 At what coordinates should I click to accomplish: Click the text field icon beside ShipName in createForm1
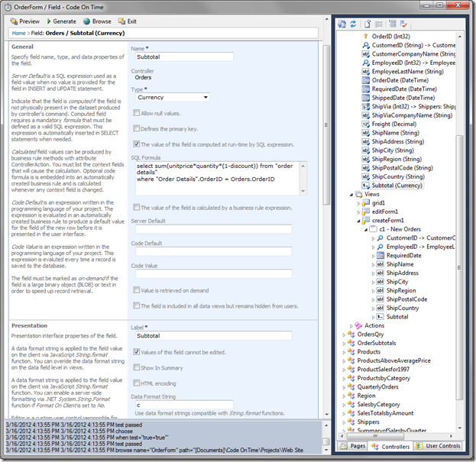point(380,264)
